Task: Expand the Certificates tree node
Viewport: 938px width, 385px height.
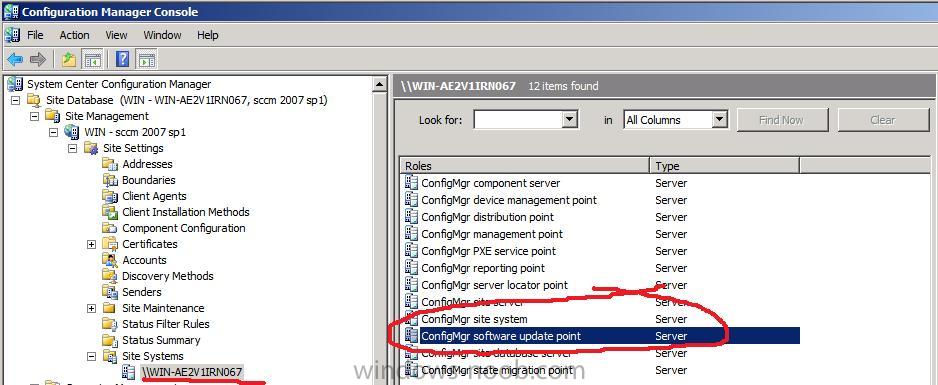Action: [92, 244]
